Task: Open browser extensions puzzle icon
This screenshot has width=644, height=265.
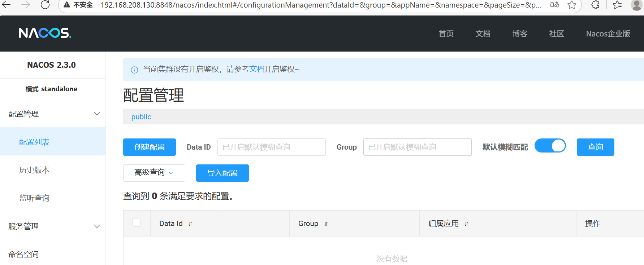Action: (596, 5)
